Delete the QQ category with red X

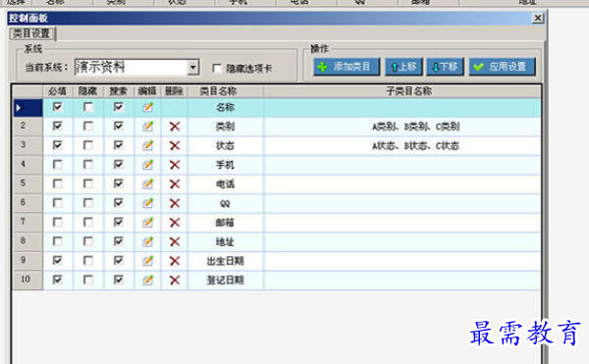175,203
